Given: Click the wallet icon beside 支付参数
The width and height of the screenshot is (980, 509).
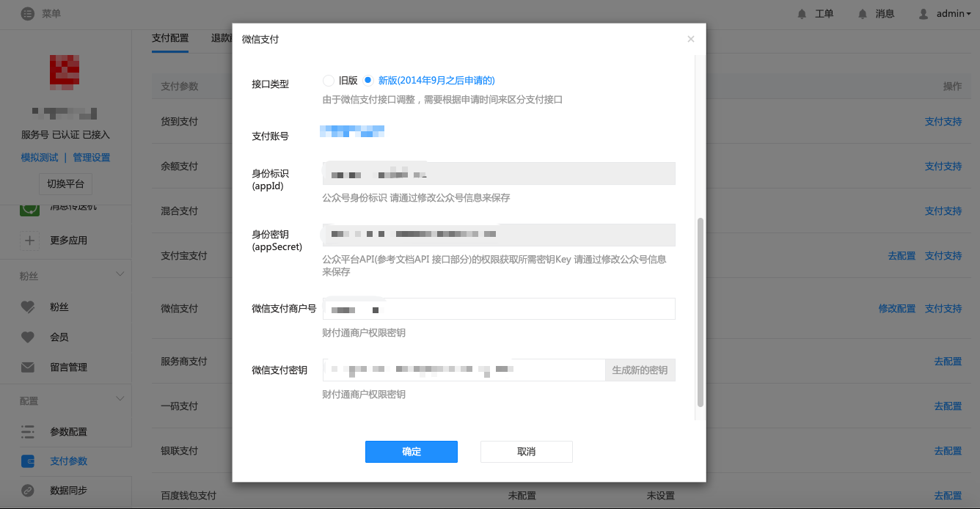Looking at the screenshot, I should 28,461.
